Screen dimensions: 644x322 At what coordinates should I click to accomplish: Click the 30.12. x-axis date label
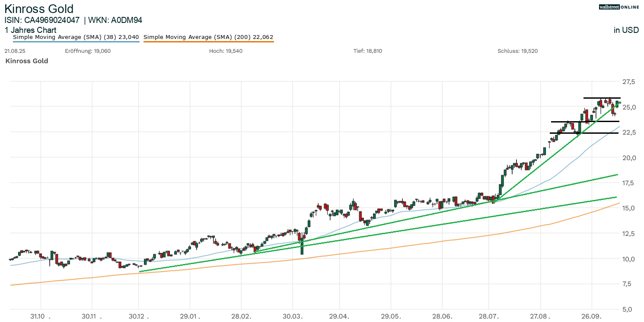point(139,316)
